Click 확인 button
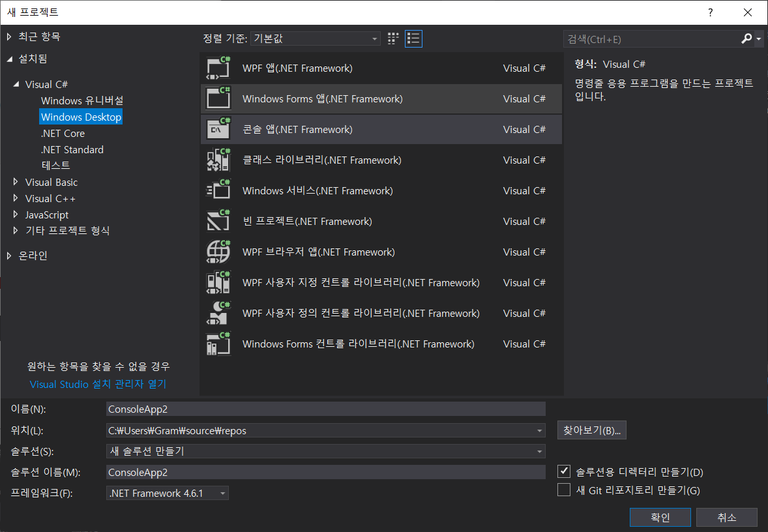This screenshot has width=768, height=532. pos(660,517)
